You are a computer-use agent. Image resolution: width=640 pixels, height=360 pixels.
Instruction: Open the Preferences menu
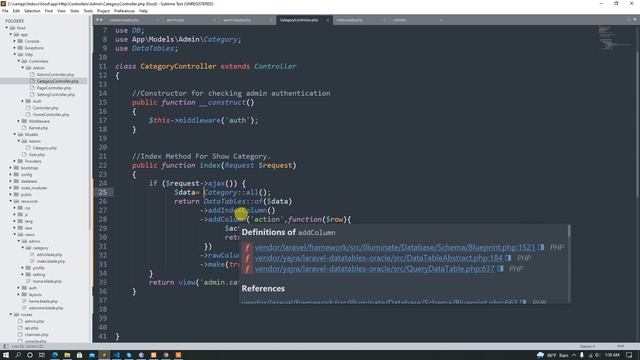pyautogui.click(x=124, y=11)
